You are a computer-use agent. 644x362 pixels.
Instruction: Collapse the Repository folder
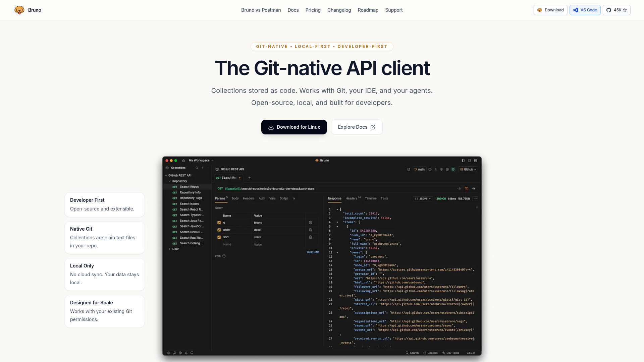click(x=170, y=181)
